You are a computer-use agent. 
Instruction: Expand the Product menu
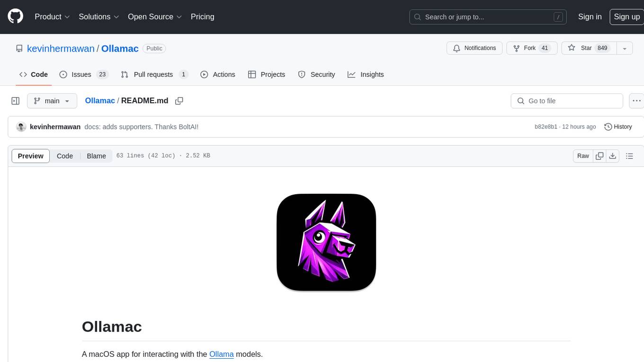pos(52,17)
